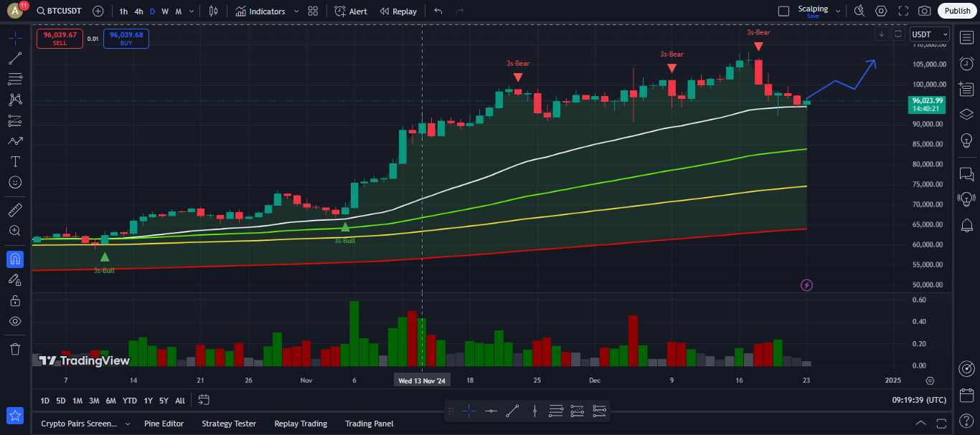Open the candlestick chart type selector
Screen dimensions: 980x435
tap(212, 11)
